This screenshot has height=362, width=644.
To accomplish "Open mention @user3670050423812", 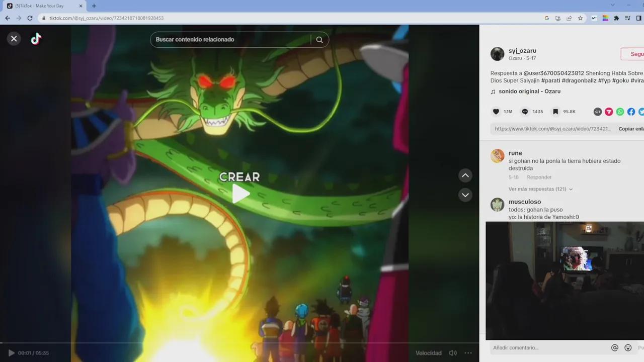I will coord(554,73).
